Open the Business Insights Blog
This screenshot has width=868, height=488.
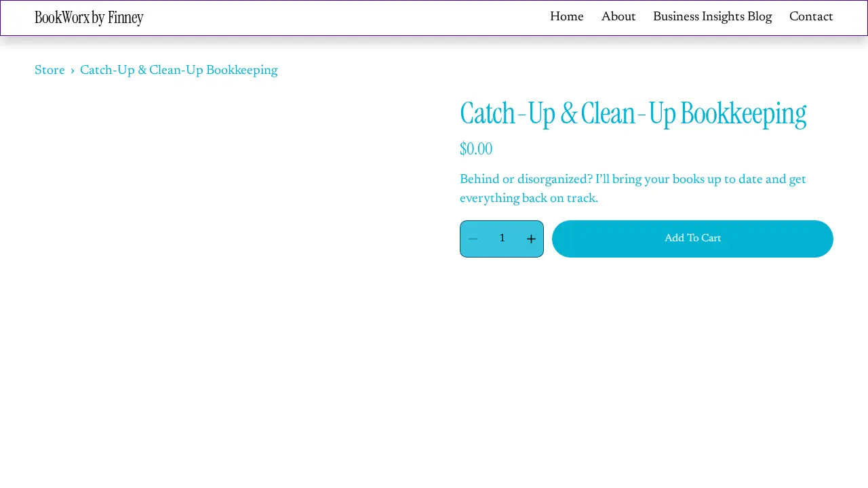(712, 17)
